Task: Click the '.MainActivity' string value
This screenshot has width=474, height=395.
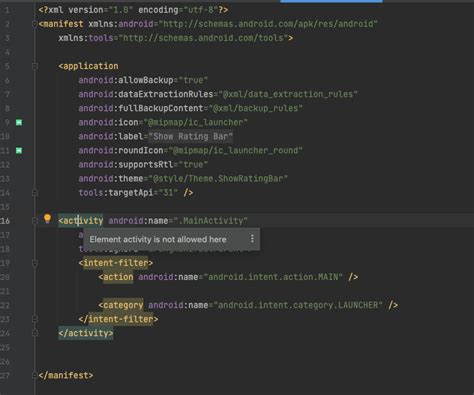Action: pos(211,221)
